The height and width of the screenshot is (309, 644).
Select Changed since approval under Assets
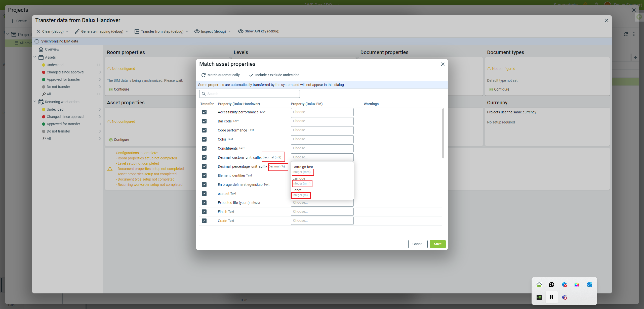coord(65,72)
